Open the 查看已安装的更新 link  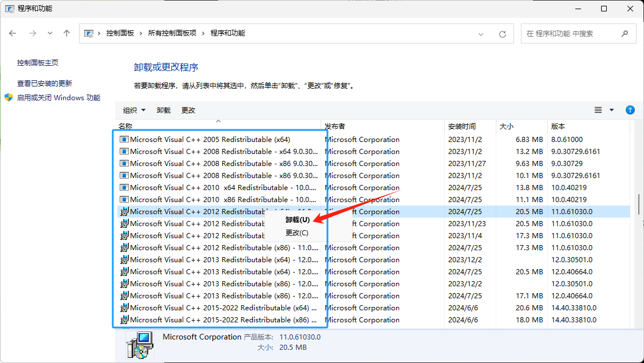tap(44, 83)
